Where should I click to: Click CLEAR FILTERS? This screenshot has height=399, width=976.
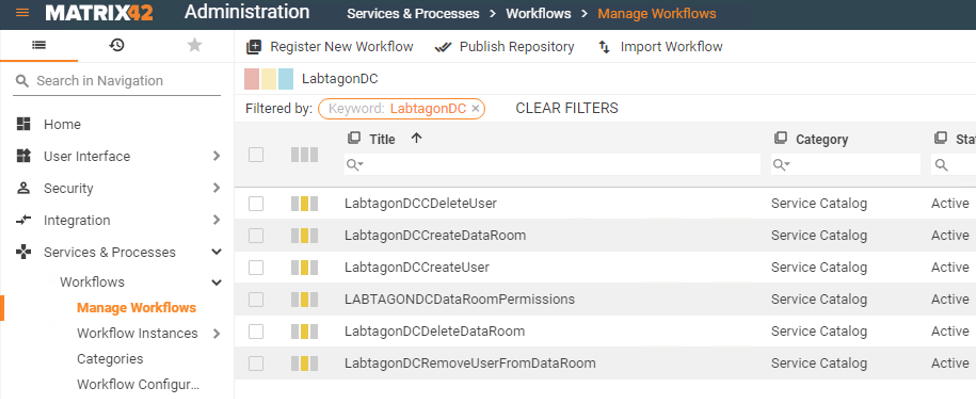tap(567, 108)
